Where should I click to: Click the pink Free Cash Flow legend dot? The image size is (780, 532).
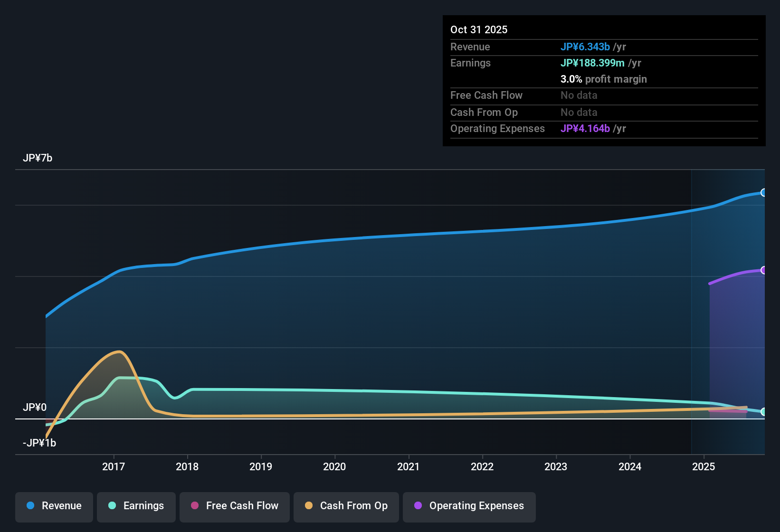[194, 506]
